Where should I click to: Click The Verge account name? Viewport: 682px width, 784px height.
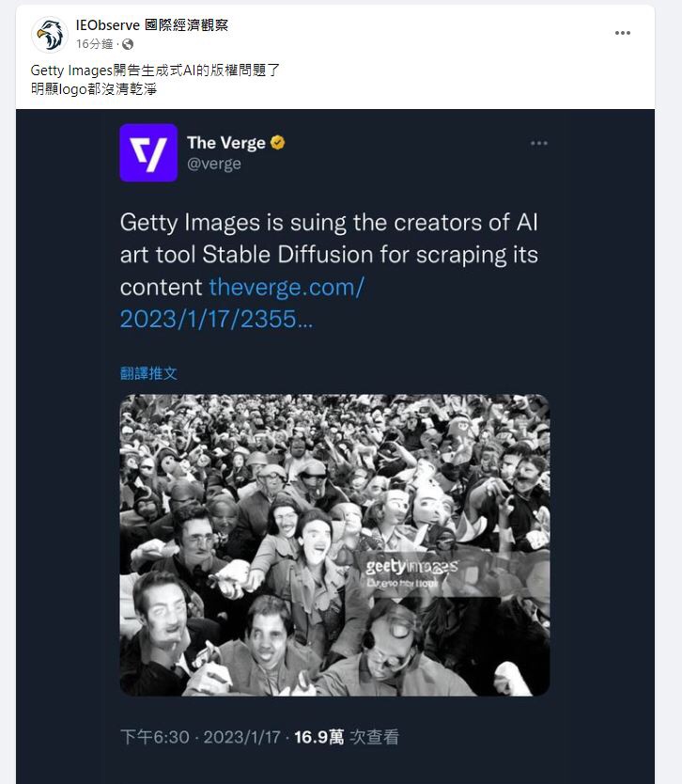click(x=226, y=143)
